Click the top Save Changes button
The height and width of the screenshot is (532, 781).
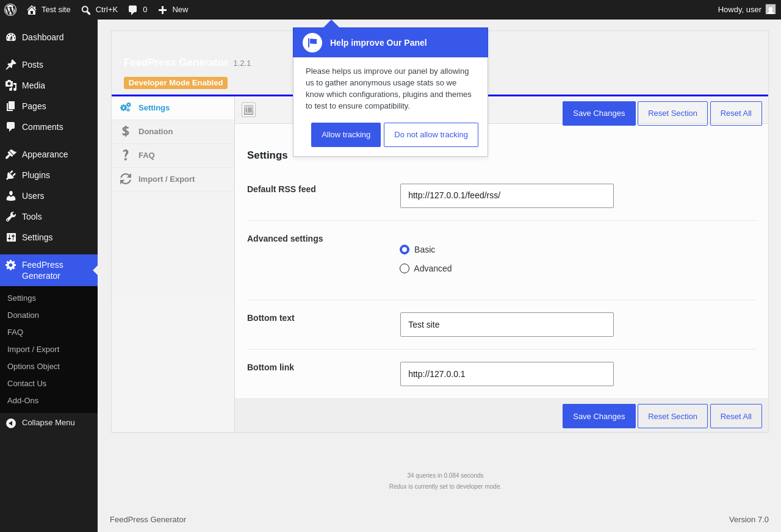tap(599, 113)
